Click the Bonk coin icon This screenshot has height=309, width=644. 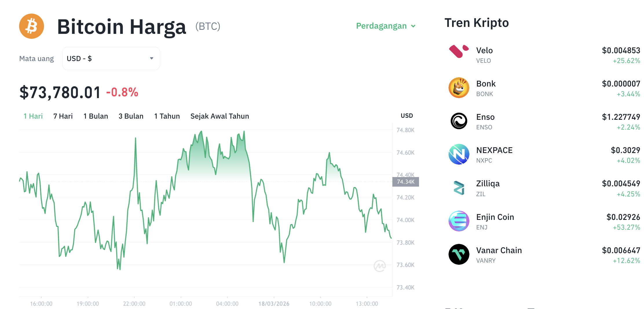pyautogui.click(x=459, y=88)
